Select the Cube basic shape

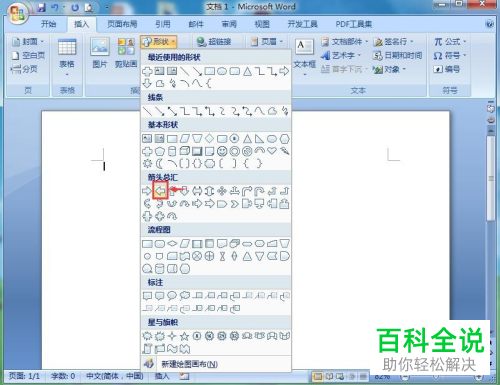click(184, 151)
